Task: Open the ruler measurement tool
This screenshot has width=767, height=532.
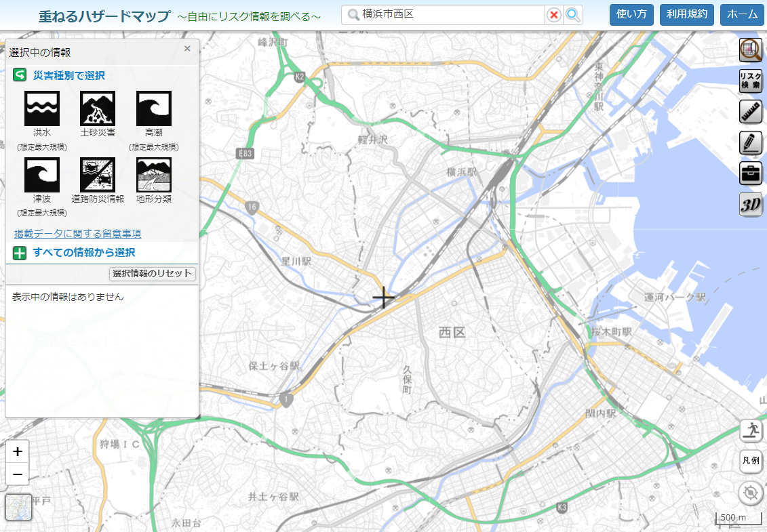Action: click(750, 112)
